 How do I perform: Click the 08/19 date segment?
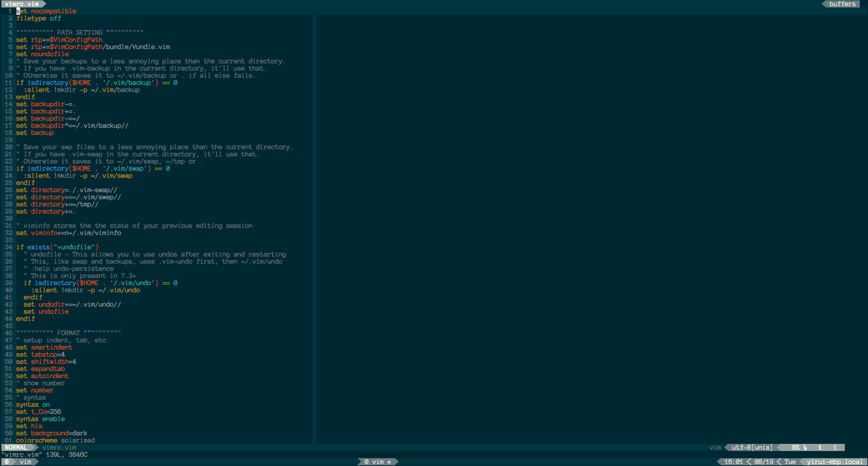(x=764, y=462)
